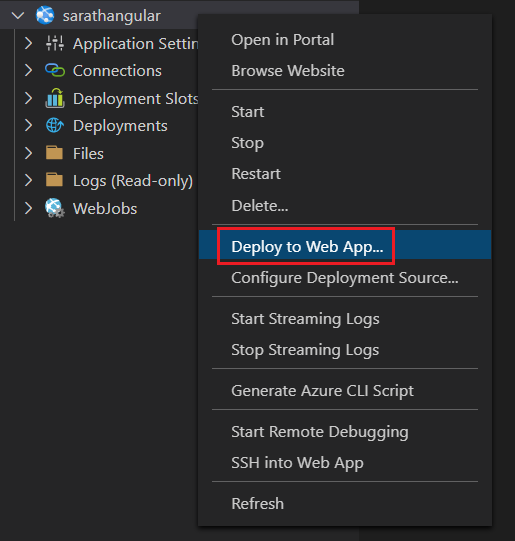This screenshot has width=515, height=541.
Task: Click the Files folder icon
Action: (55, 153)
